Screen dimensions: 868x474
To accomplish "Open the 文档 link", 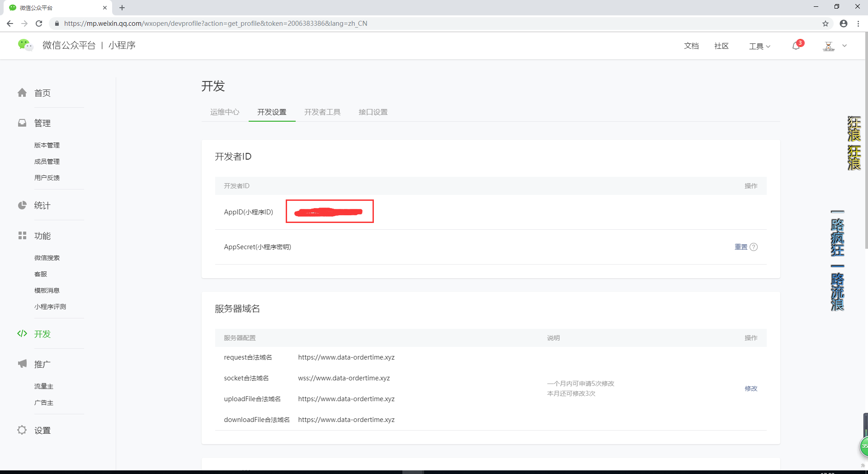I will [x=691, y=46].
